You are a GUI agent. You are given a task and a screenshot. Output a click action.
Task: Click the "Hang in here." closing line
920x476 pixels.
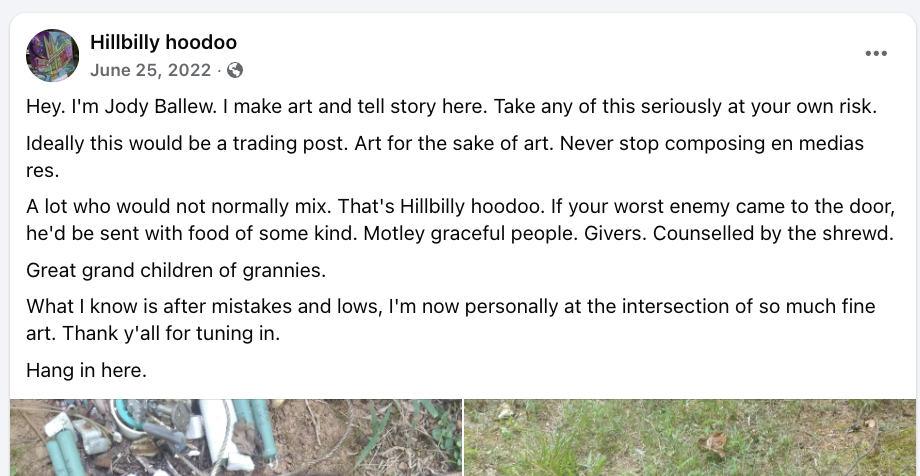86,370
